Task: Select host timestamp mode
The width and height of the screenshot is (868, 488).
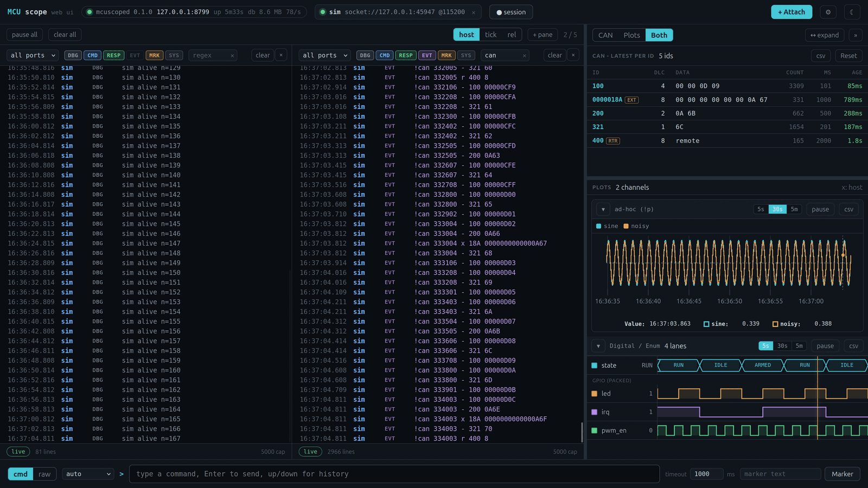Action: pyautogui.click(x=467, y=35)
